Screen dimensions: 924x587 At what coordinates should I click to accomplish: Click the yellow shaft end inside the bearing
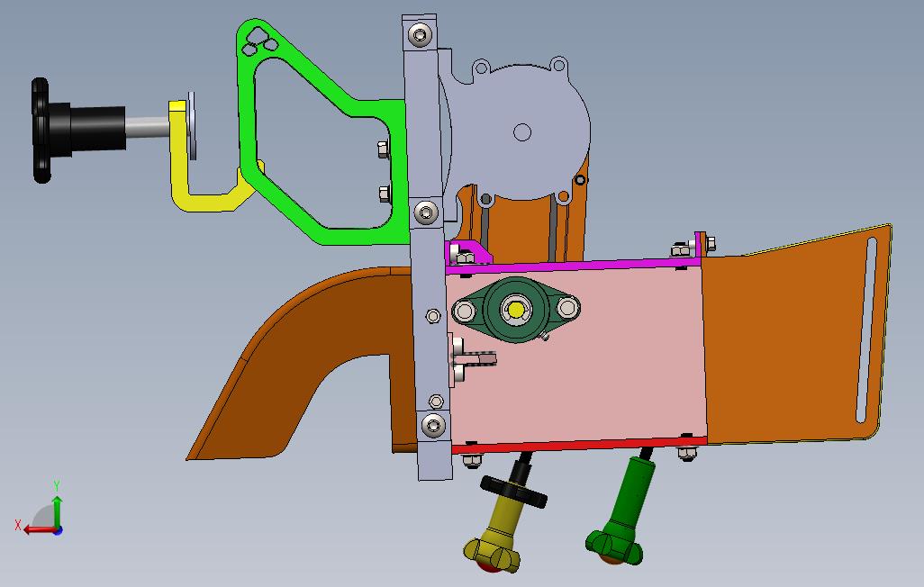(x=516, y=310)
